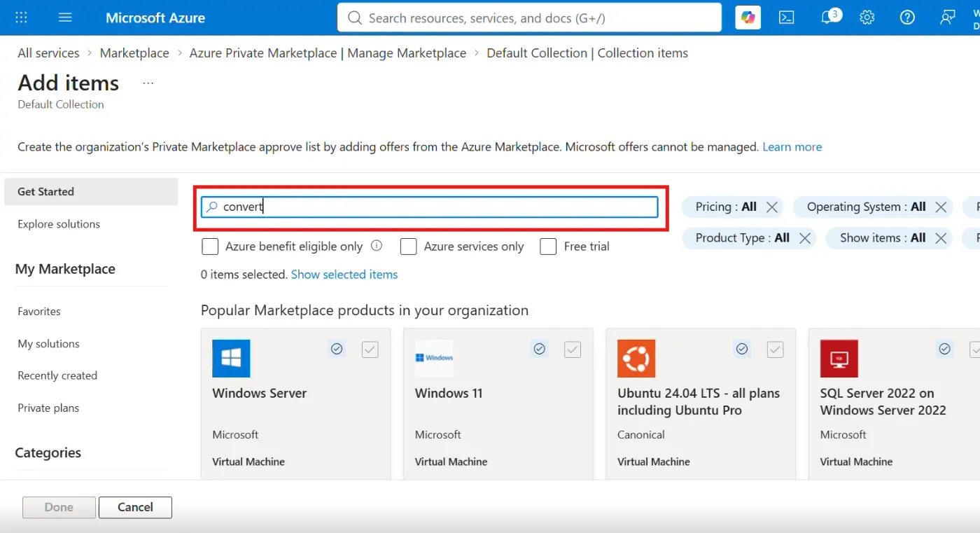Click the info icon beside Azure benefit eligible
Viewport: 980px width, 533px height.
[377, 246]
